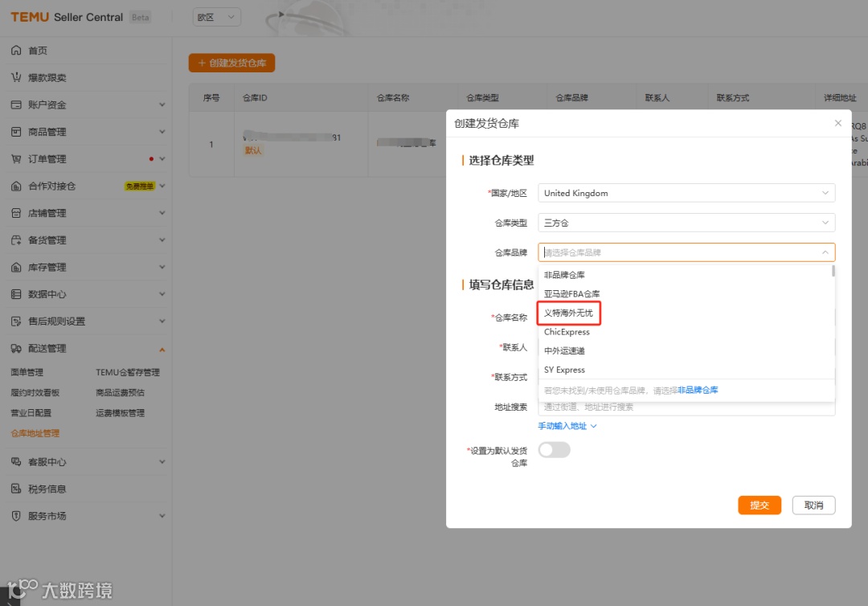Open 面单管理 submenu item

(27, 372)
